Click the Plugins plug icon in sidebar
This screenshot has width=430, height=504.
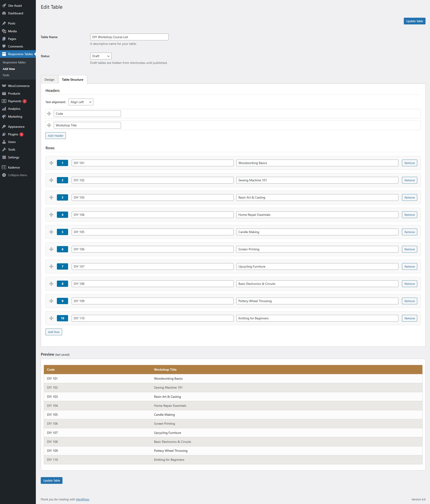click(4, 134)
